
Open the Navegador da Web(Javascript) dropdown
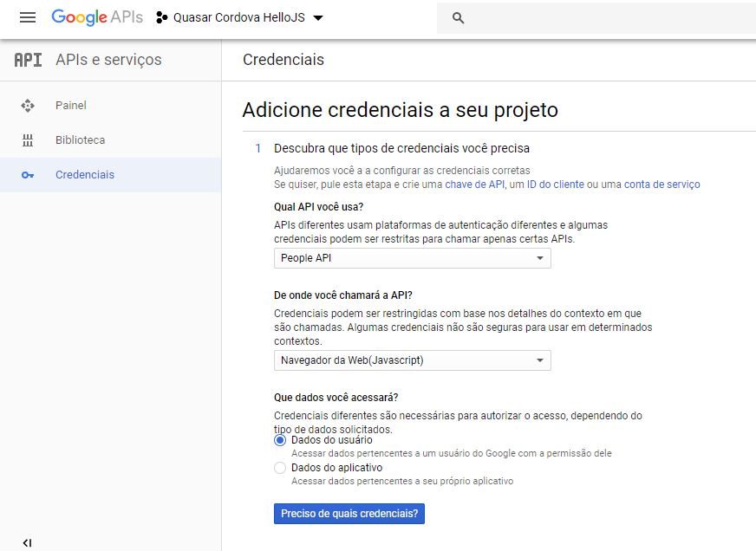[x=412, y=360]
